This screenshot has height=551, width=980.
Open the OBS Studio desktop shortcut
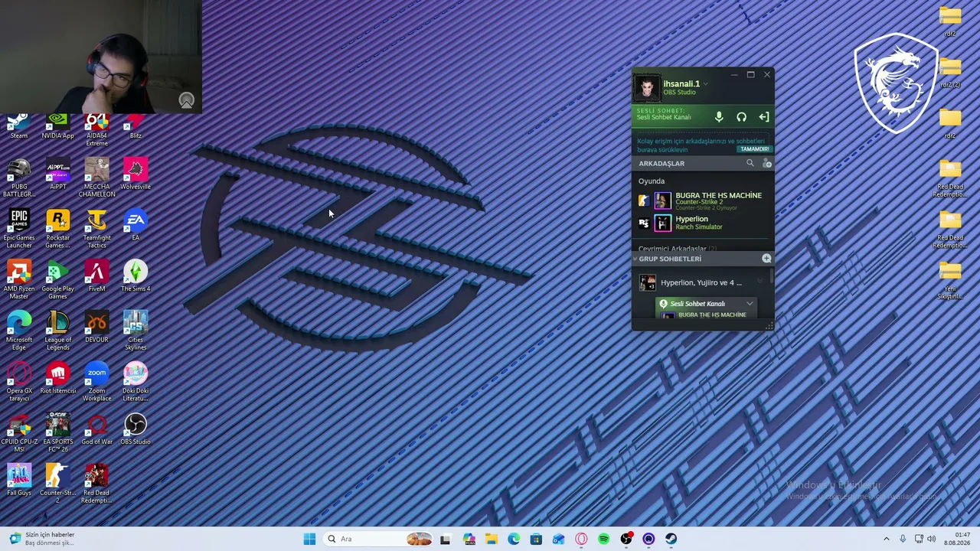136,429
